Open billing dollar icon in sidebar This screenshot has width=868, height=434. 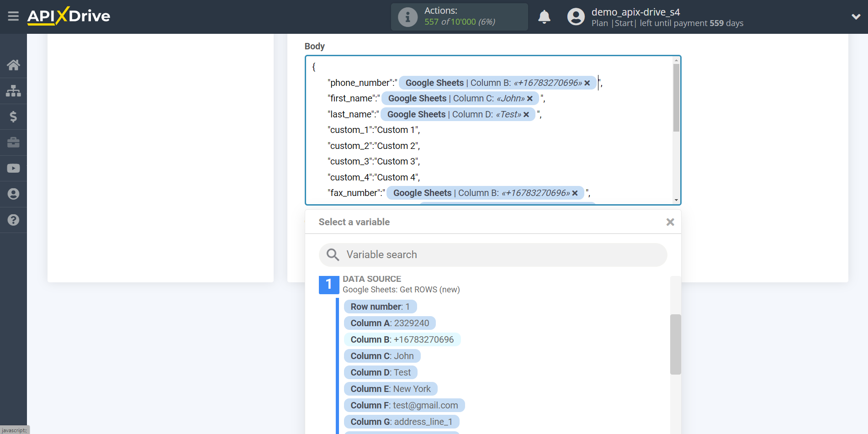[x=13, y=116]
